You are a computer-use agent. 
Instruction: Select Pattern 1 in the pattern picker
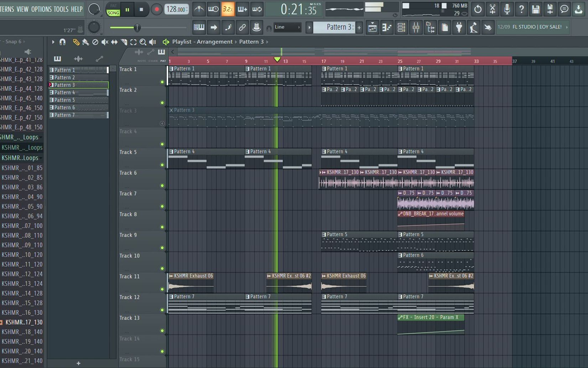(79, 70)
